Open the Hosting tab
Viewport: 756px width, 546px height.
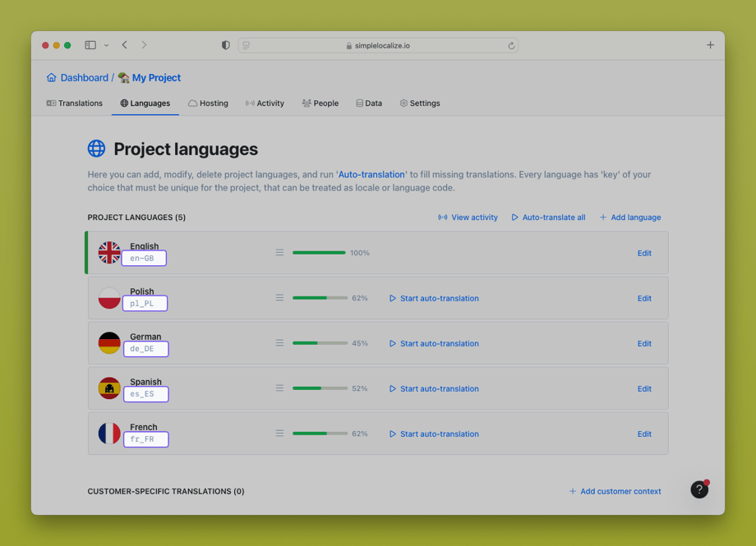(208, 103)
